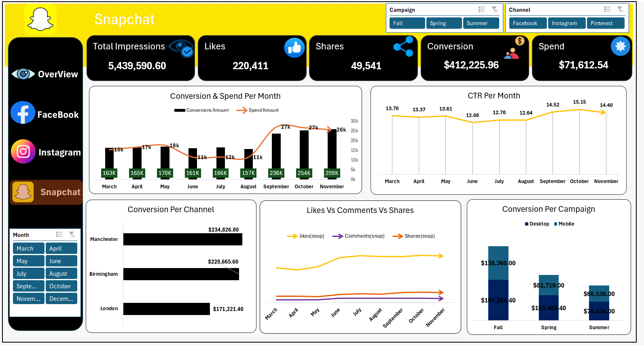Click the Conversion dollar people icon
This screenshot has height=345, width=644.
coord(514,48)
